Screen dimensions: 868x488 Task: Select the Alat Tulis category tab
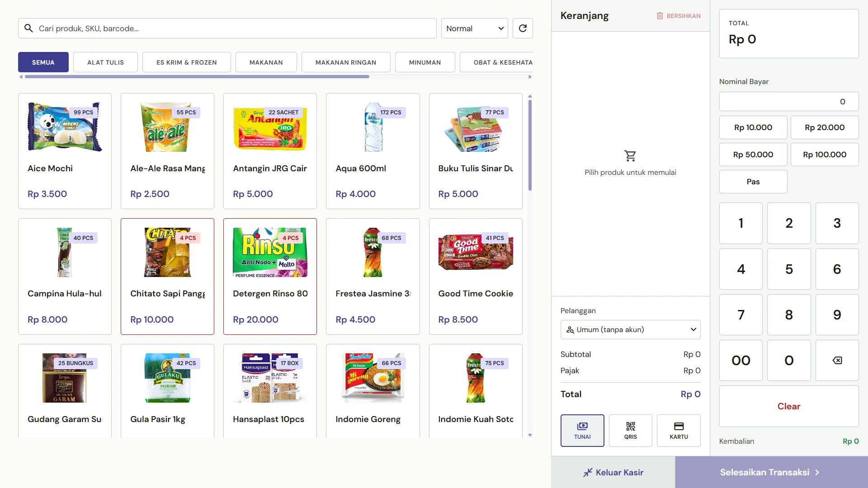tap(105, 62)
